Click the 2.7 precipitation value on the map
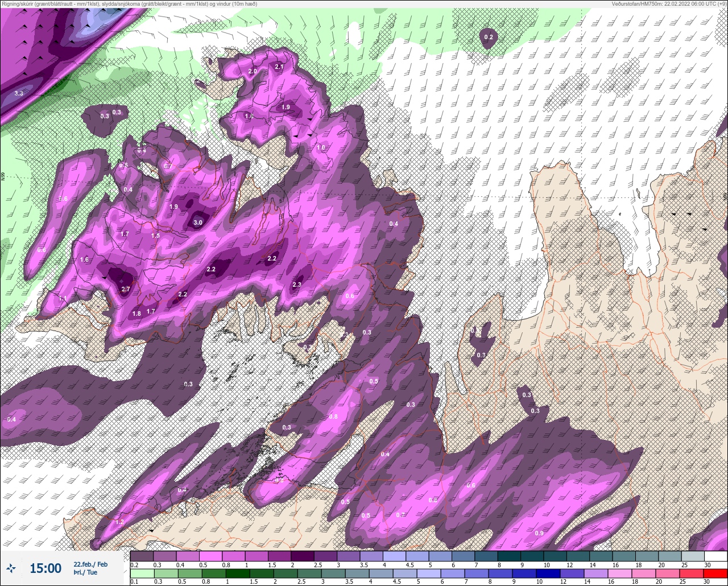728x586 pixels. click(x=126, y=289)
